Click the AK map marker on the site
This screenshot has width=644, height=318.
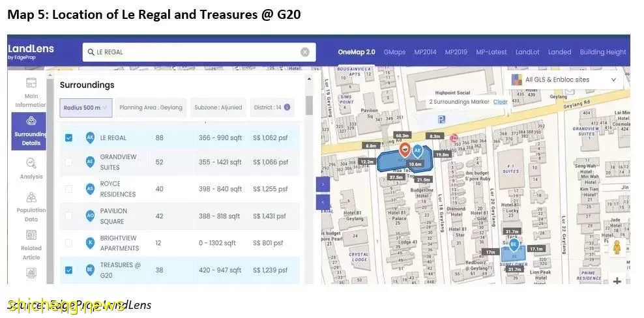[417, 152]
